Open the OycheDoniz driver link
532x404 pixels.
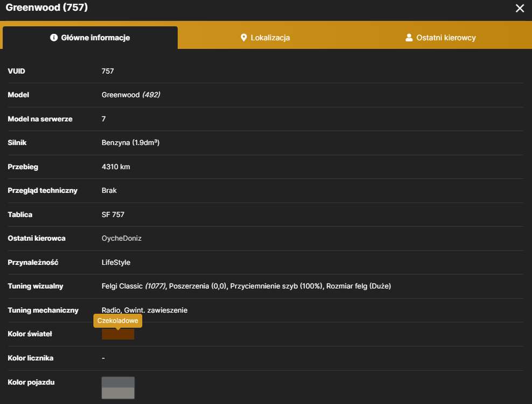tap(122, 238)
